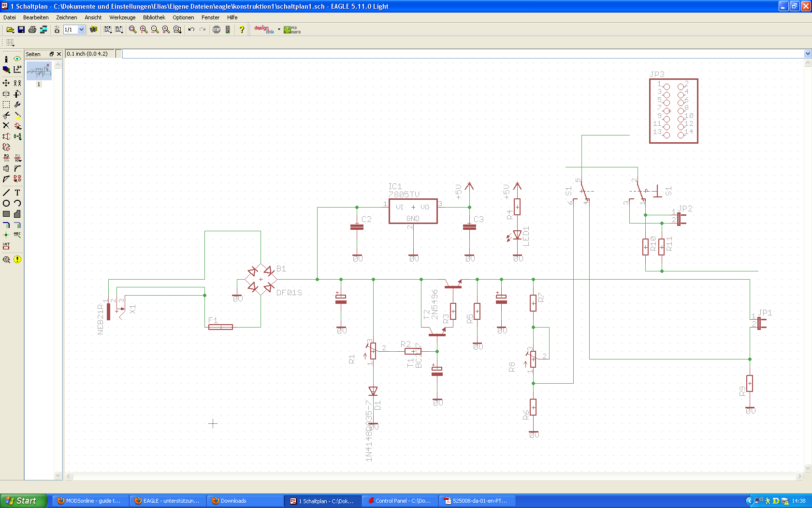Viewport: 812px width, 508px height.
Task: Click the STOP sign icon
Action: (x=217, y=30)
